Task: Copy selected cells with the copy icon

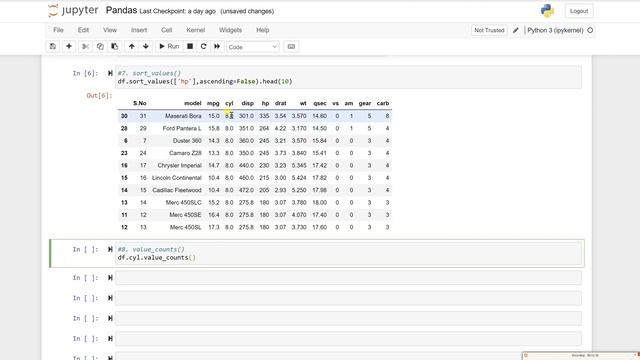Action: pyautogui.click(x=100, y=47)
